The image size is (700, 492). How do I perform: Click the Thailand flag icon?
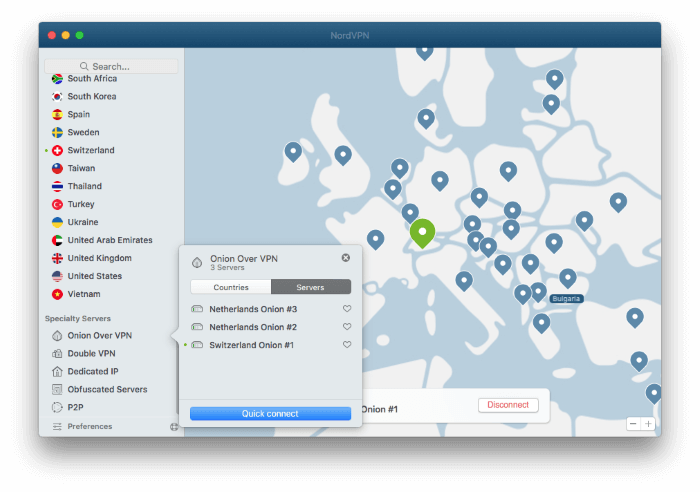pyautogui.click(x=57, y=186)
